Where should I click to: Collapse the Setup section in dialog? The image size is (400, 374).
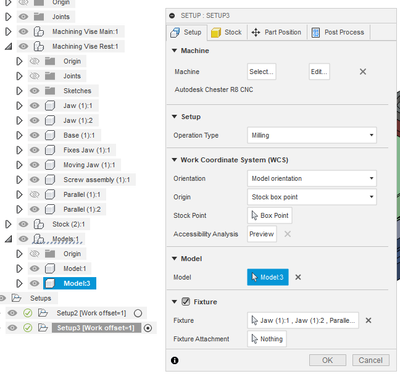[x=174, y=116]
